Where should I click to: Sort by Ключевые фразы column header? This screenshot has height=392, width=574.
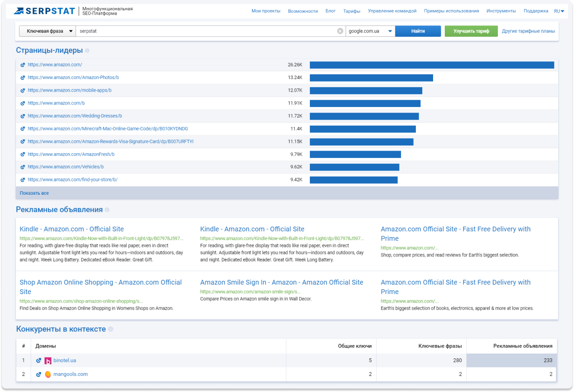(440, 346)
